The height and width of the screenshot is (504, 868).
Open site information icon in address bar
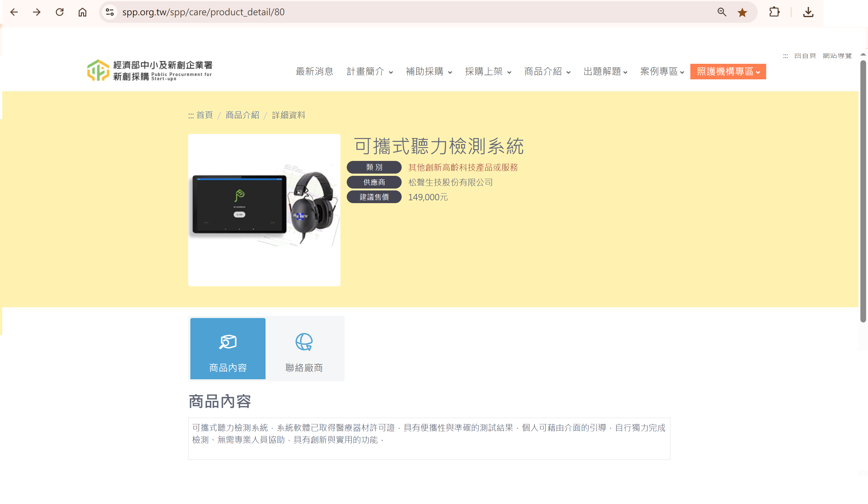pyautogui.click(x=110, y=12)
